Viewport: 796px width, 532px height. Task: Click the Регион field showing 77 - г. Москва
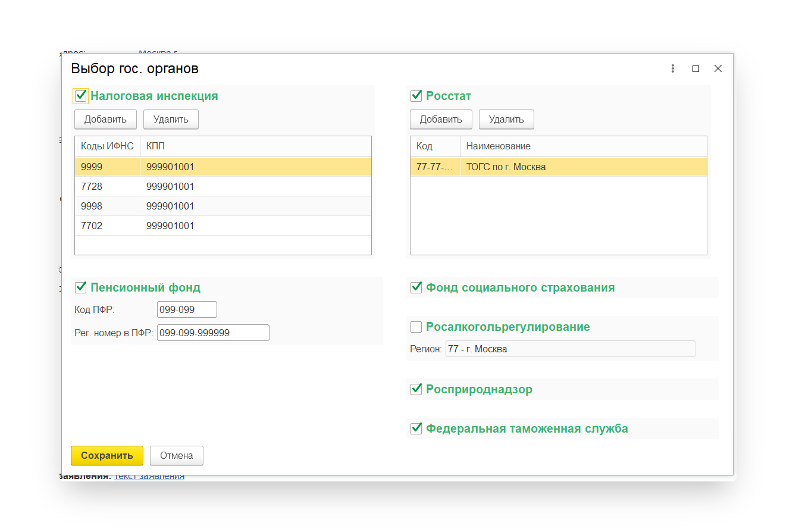pos(569,349)
